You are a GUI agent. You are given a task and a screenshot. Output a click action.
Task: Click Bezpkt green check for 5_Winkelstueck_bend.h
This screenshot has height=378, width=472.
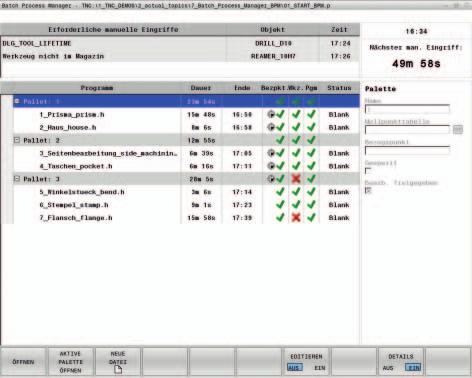[280, 192]
